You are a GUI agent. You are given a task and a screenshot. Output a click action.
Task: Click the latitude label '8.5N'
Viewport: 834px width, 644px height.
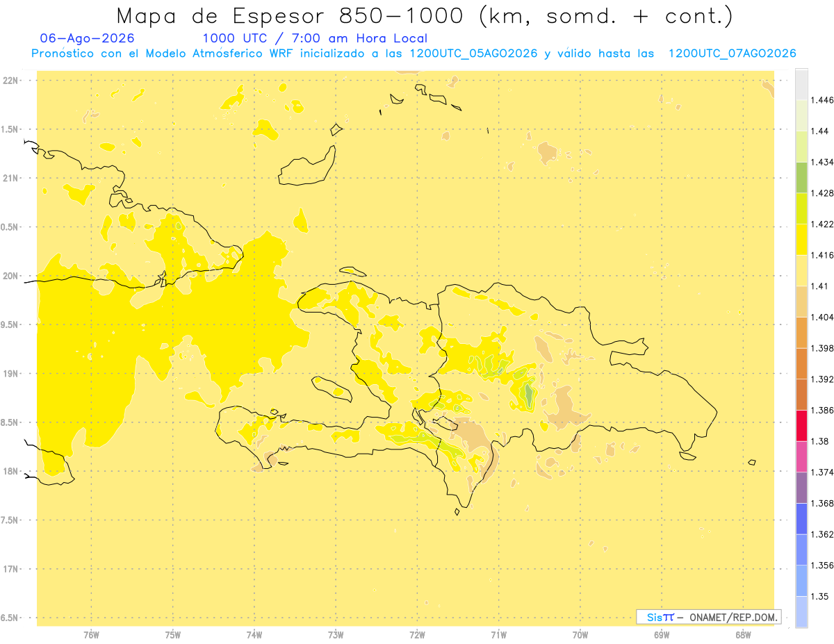[10, 422]
